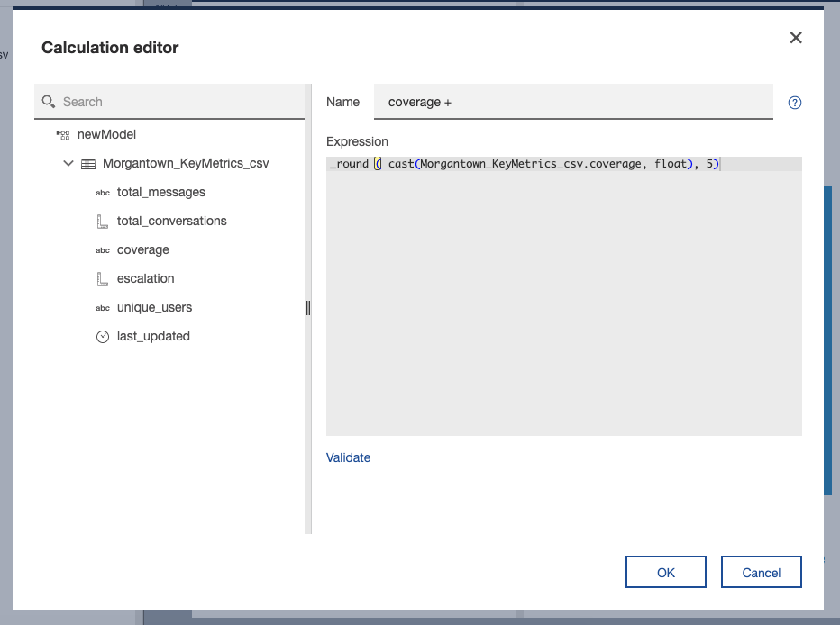Click the Name field containing coverage +
The height and width of the screenshot is (625, 840).
tap(573, 102)
